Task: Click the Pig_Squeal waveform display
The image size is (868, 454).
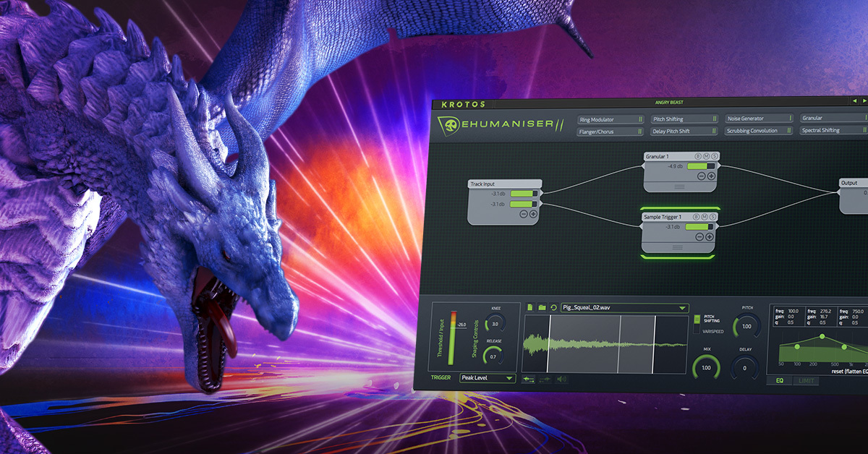Action: point(605,344)
